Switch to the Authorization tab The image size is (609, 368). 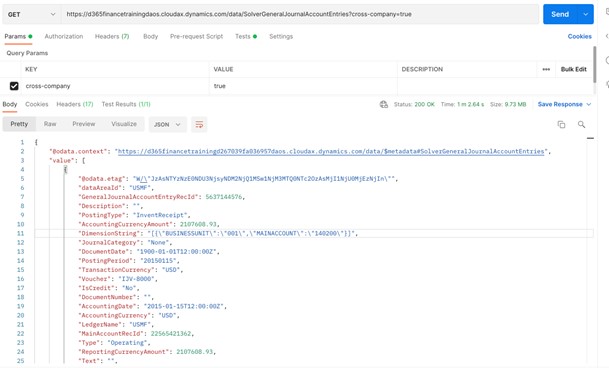click(64, 37)
